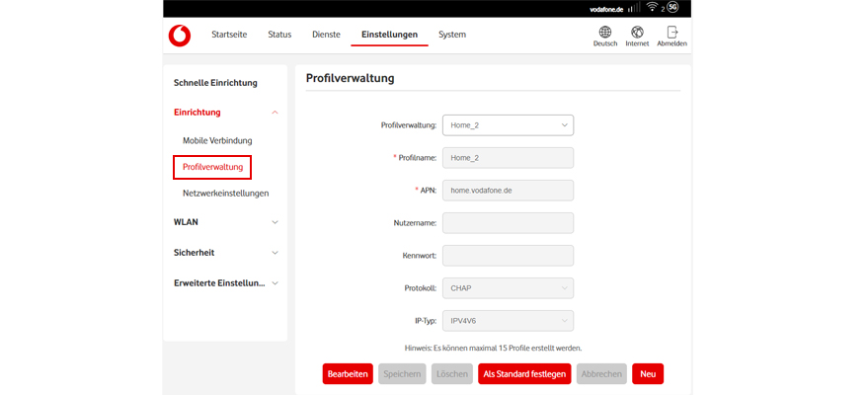
Task: Open the Profilverwaltung dropdown showing Home_2
Action: tap(508, 125)
